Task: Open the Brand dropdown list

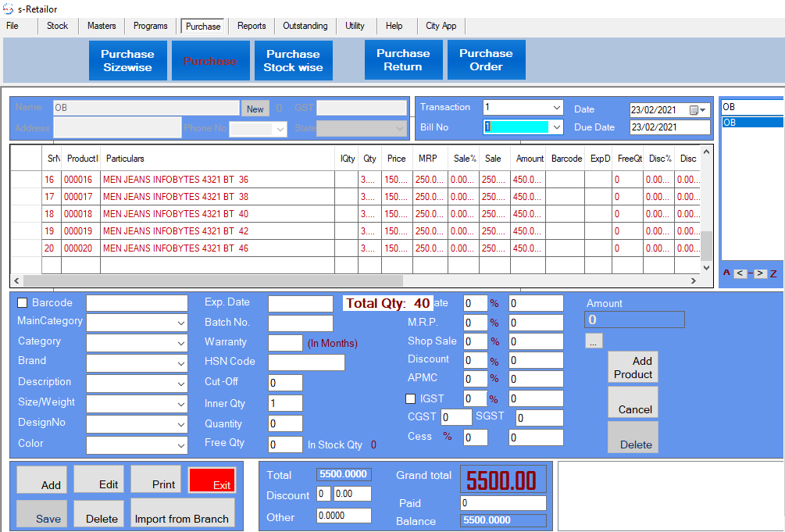Action: click(181, 362)
